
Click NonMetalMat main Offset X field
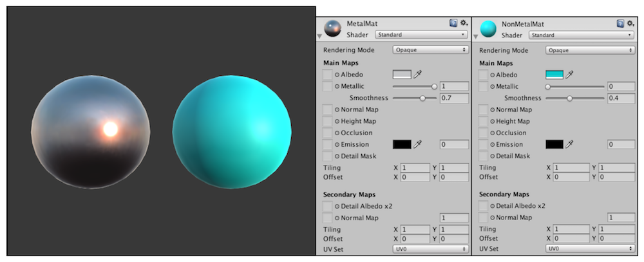(x=571, y=178)
